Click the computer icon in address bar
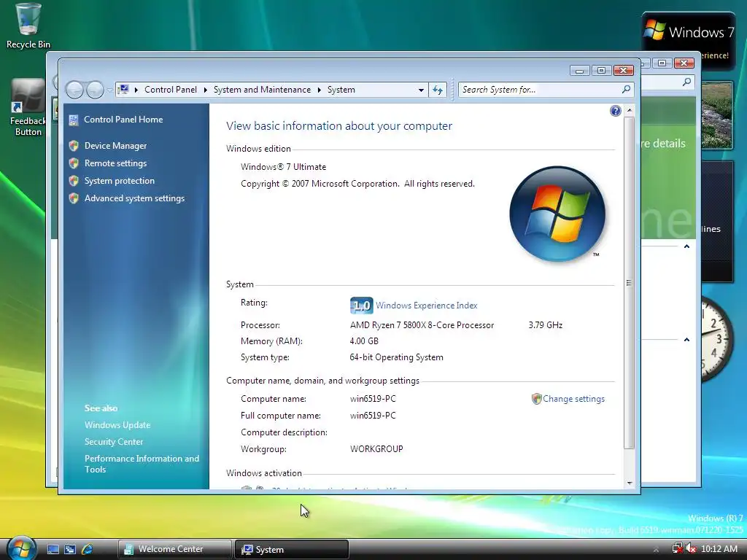This screenshot has height=560, width=747. click(x=123, y=90)
